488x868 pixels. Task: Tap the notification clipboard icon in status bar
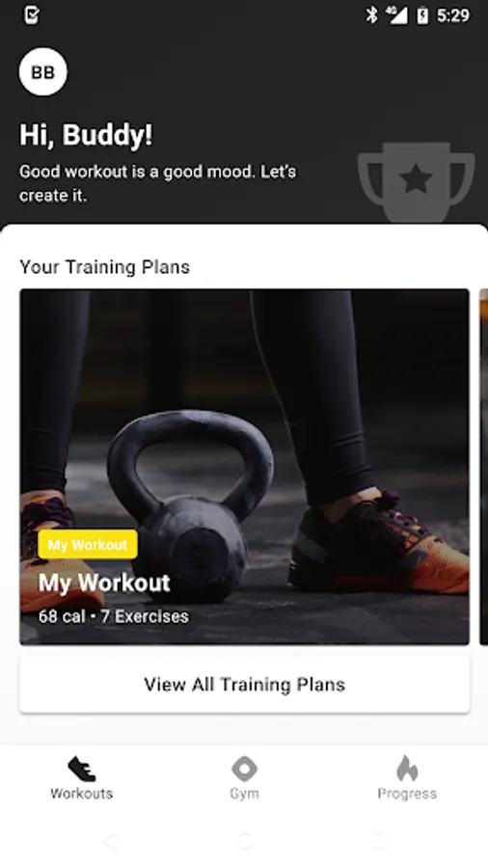pyautogui.click(x=32, y=14)
